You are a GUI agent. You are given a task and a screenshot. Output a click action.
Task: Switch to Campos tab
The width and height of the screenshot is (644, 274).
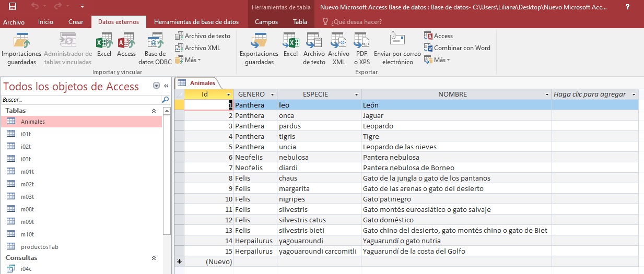[x=266, y=22]
